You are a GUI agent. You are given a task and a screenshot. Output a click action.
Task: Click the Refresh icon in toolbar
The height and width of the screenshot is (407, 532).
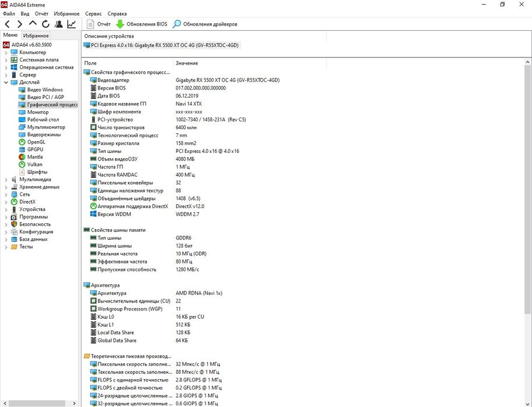tap(45, 24)
